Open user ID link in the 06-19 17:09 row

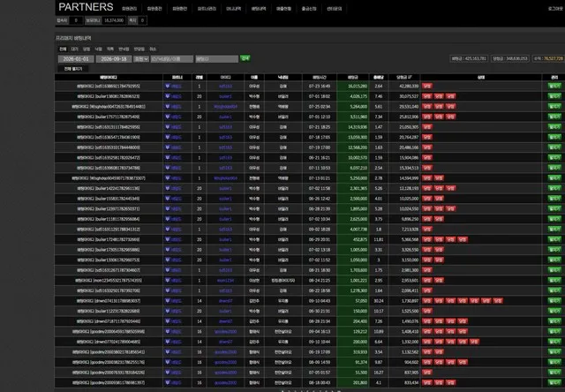[226, 351]
